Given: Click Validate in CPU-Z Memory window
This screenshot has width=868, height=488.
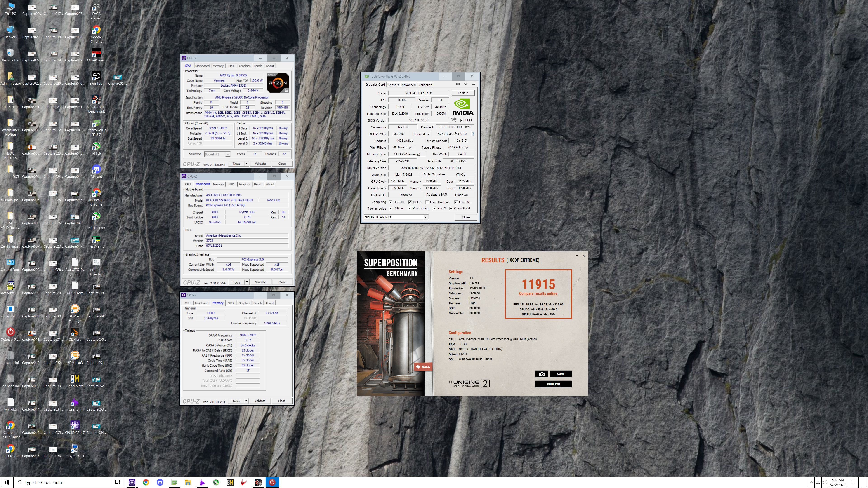Looking at the screenshot, I should click(260, 401).
